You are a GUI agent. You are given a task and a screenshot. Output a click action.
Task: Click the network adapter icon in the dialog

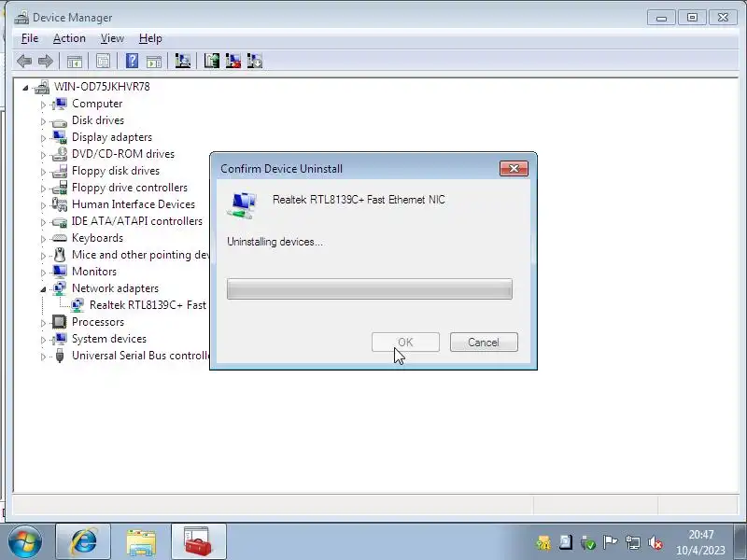(x=243, y=205)
